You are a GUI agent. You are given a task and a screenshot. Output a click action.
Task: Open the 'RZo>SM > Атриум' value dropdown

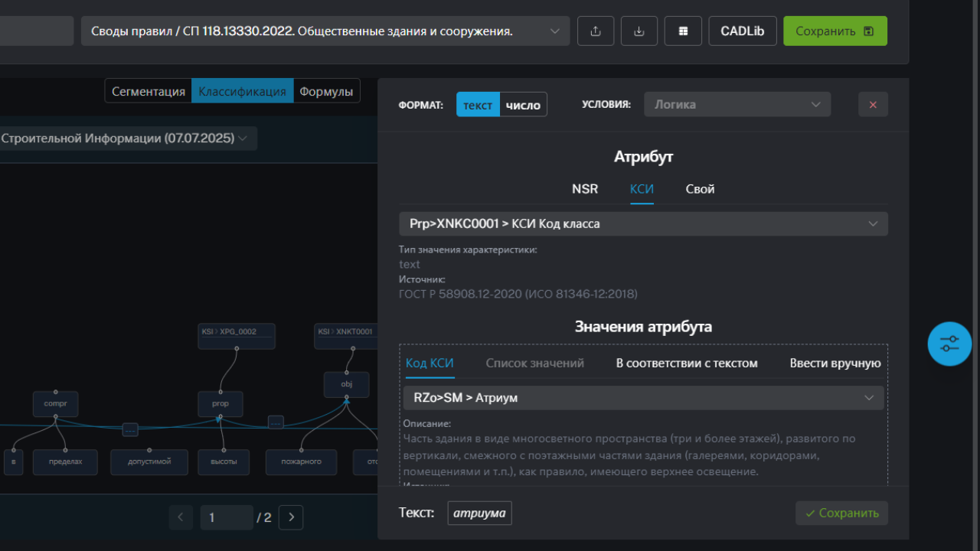(643, 398)
